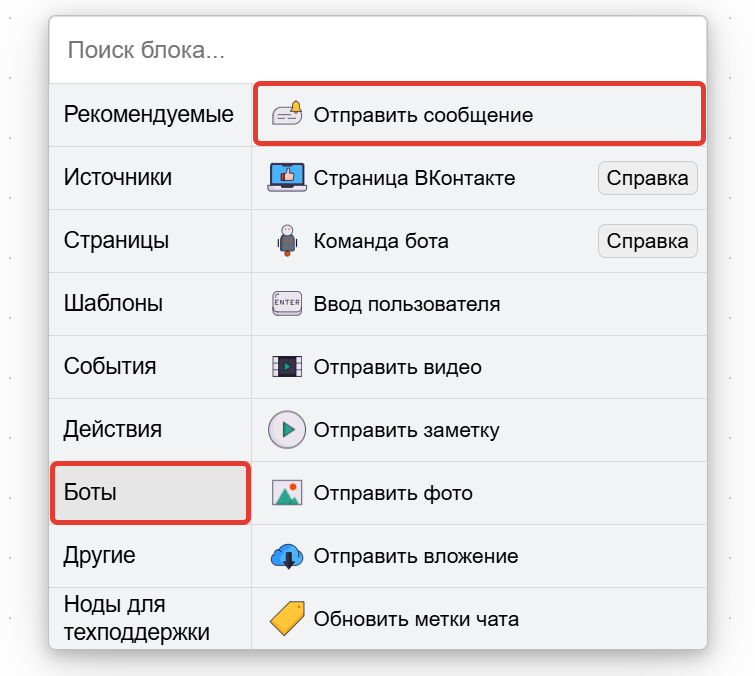Viewport: 755px width, 676px height.
Task: Click the robot icon for Команда бота
Action: coord(287,240)
